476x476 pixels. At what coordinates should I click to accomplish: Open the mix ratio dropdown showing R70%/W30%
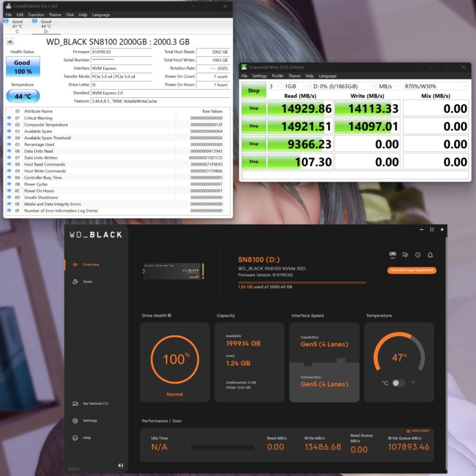point(435,86)
